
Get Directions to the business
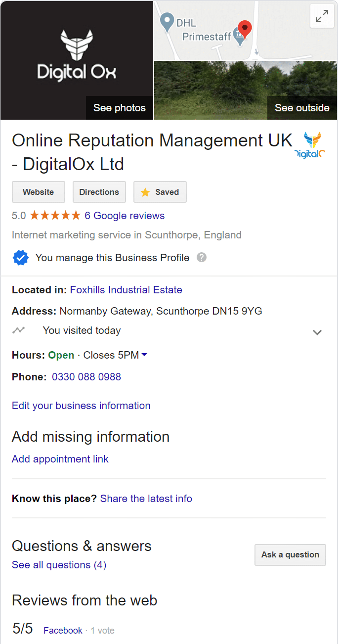click(99, 192)
